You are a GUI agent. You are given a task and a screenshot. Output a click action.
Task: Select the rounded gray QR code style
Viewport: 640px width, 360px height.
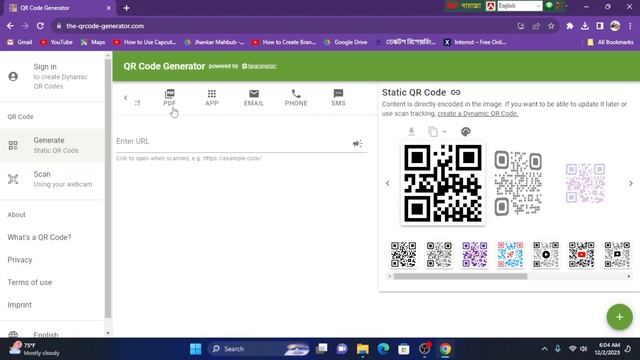pyautogui.click(x=518, y=182)
